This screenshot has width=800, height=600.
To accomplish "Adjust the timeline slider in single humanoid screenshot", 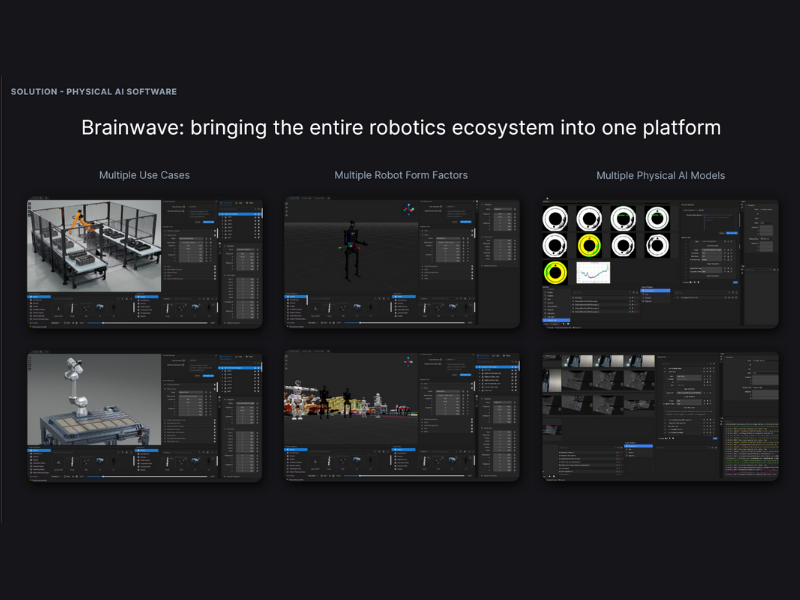I will 404,323.
